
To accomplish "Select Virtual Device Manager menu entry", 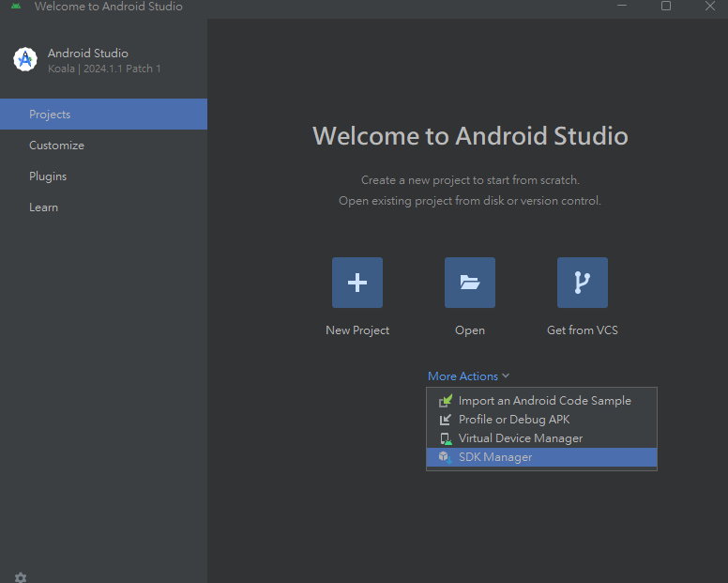I will click(x=541, y=438).
